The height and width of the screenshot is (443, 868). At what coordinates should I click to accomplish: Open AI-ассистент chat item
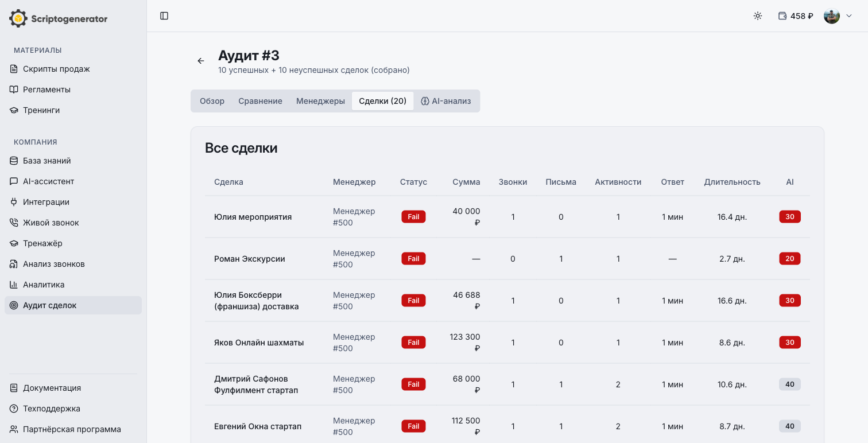(48, 181)
